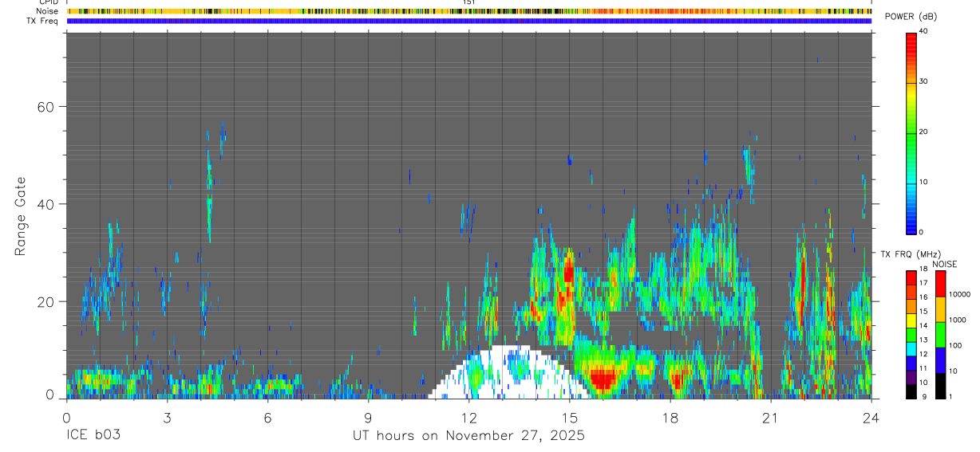Click the TX FRQ (MHz) legend title
Image resolution: width=980 pixels, height=452 pixels.
(x=911, y=254)
